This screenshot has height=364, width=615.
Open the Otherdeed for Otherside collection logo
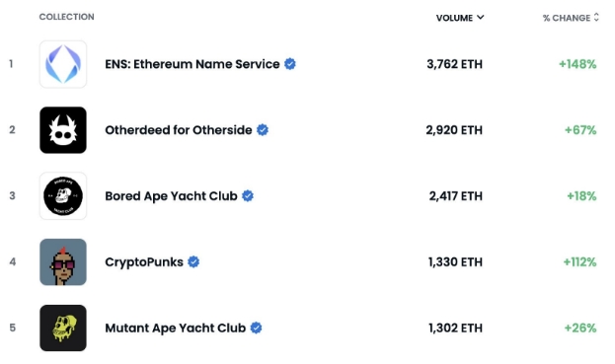(x=63, y=130)
